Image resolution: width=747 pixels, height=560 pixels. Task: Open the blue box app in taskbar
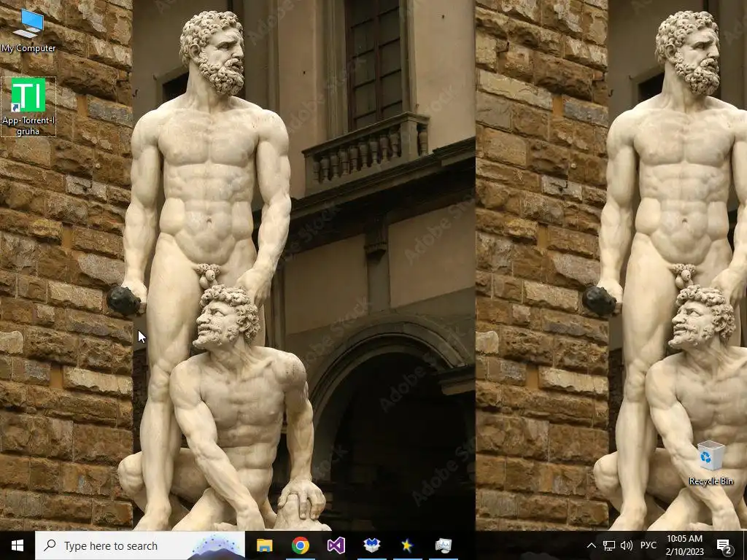coord(371,545)
